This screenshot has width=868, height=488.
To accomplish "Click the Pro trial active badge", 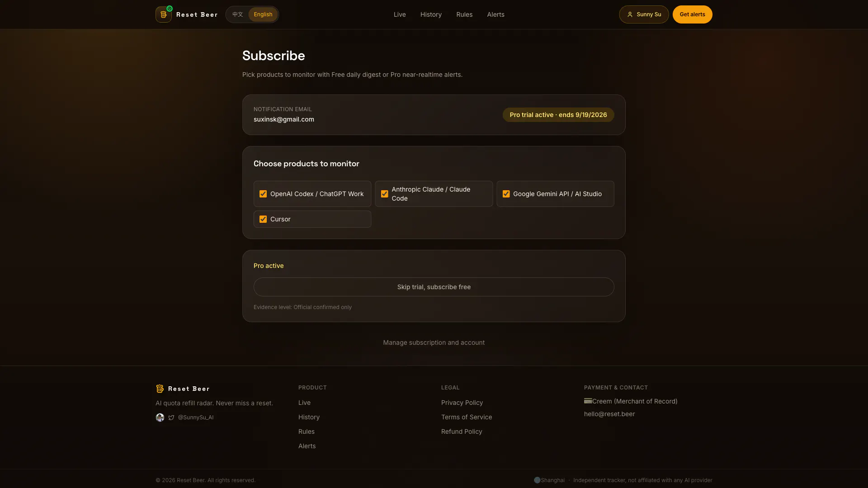I will 558,115.
